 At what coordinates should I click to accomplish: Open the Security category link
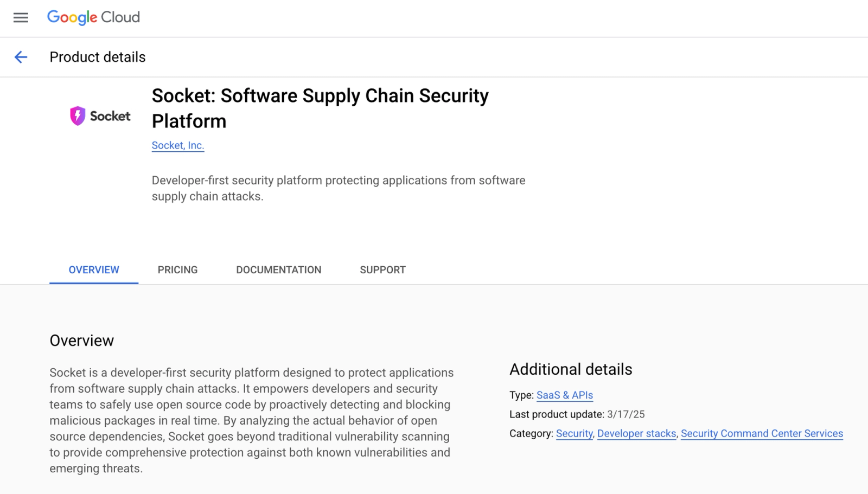575,433
